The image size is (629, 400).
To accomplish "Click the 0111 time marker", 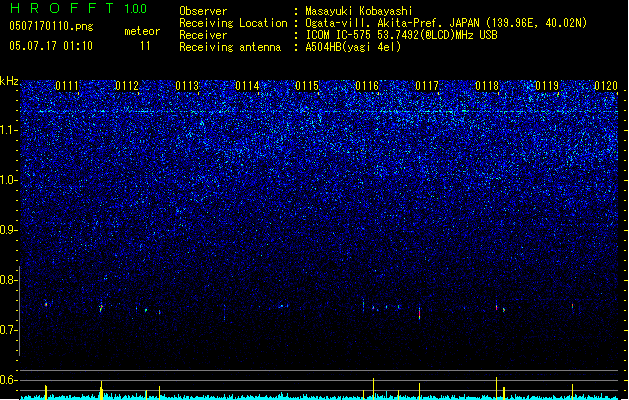I will click(x=67, y=86).
